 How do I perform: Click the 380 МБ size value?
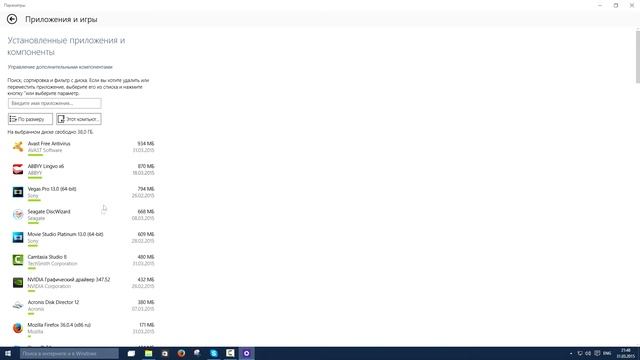tap(146, 302)
